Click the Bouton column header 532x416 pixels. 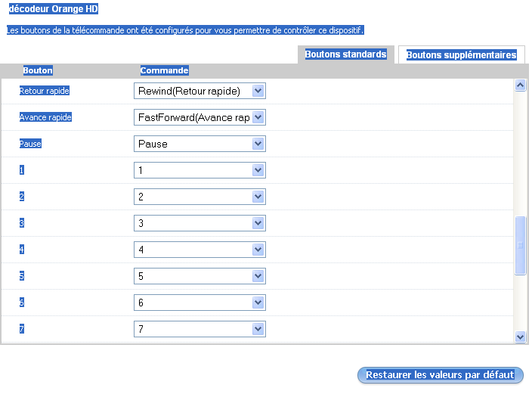coord(38,70)
